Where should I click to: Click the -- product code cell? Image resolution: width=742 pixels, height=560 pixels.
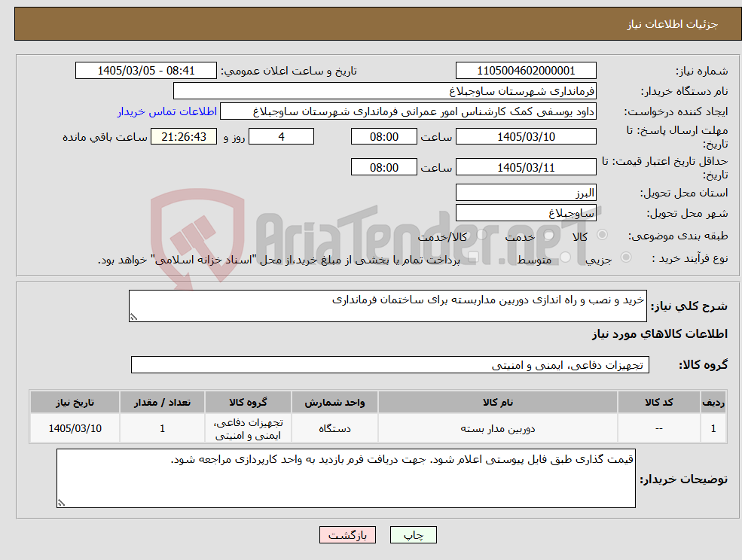click(x=658, y=428)
